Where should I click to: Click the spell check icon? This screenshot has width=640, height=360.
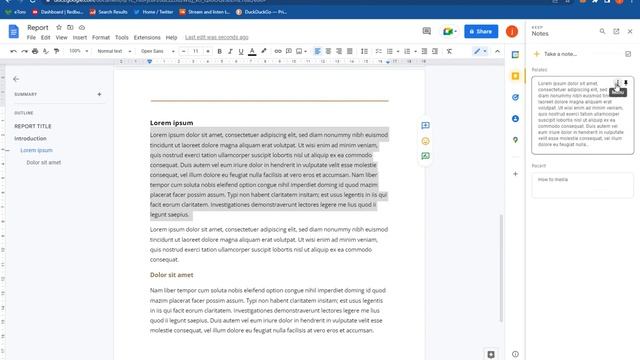pos(46,51)
